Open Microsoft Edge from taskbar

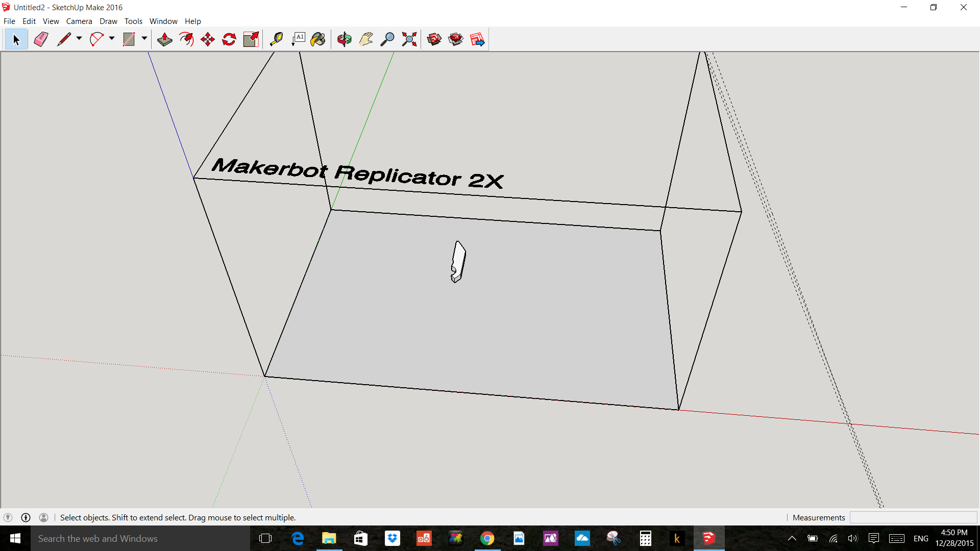[x=298, y=538]
